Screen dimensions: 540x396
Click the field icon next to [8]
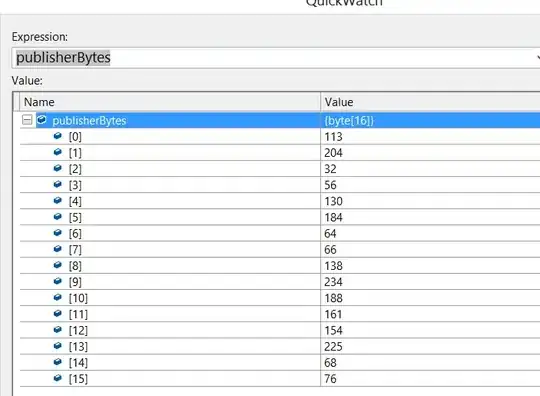coord(58,265)
